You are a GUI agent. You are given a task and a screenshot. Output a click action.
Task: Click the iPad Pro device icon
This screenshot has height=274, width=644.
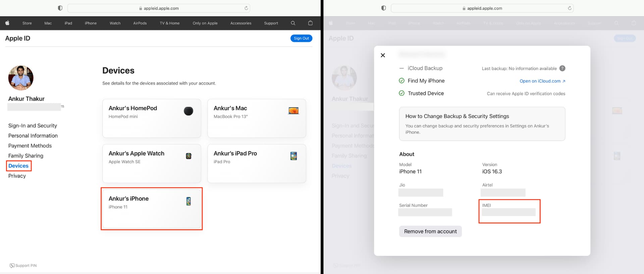coord(293,156)
